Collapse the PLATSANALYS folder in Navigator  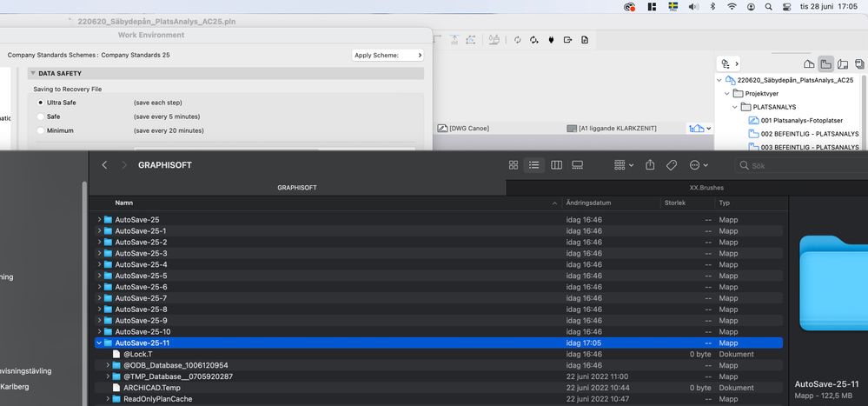click(x=734, y=107)
